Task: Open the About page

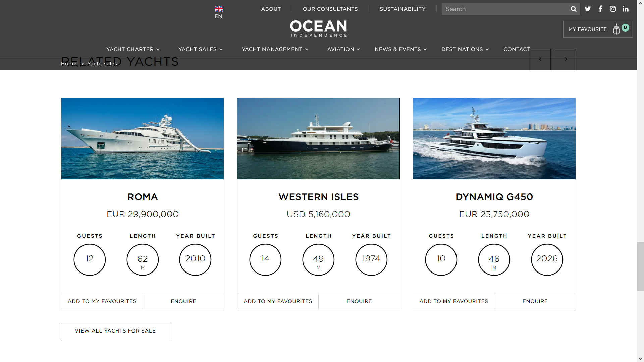Action: tap(271, 9)
